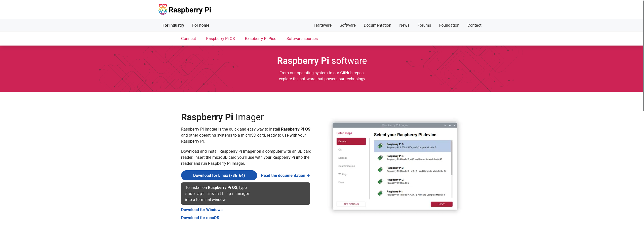This screenshot has width=644, height=239.
Task: Click the Imager window minimize chevron icon
Action: [445, 125]
